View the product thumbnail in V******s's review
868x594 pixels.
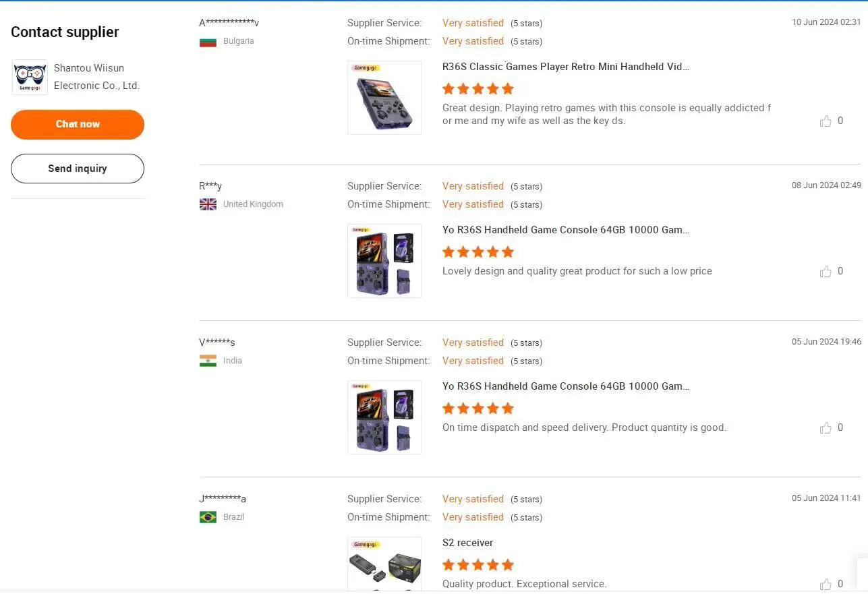pos(384,417)
